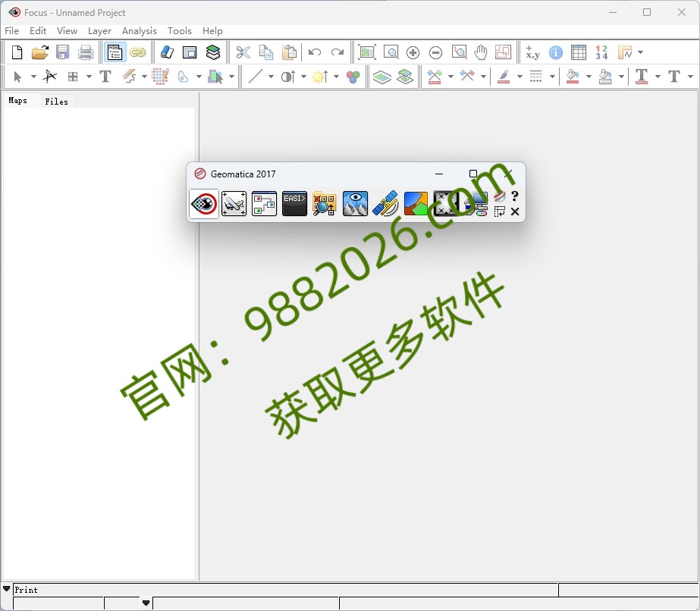
Task: Select the arrow selection tool
Action: click(18, 76)
